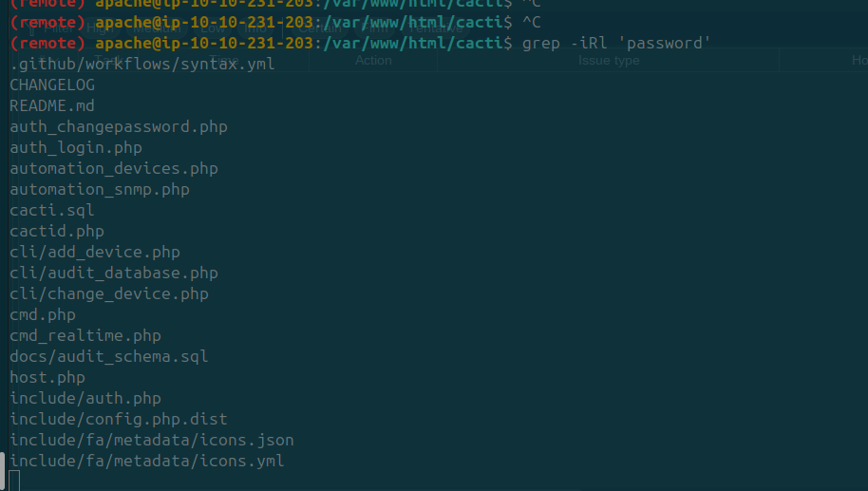Click the faint Action column header
Viewport: 868px width, 491px height.
click(373, 61)
